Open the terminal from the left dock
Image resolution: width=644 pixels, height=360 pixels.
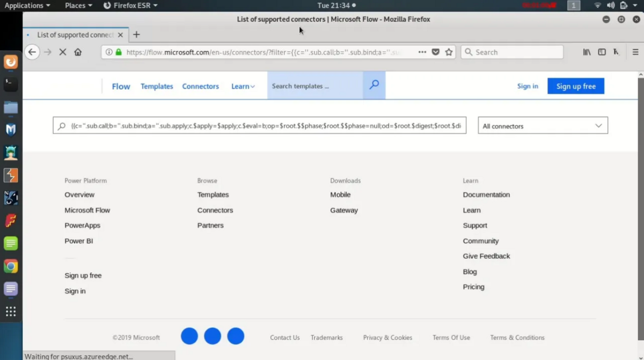click(x=11, y=84)
